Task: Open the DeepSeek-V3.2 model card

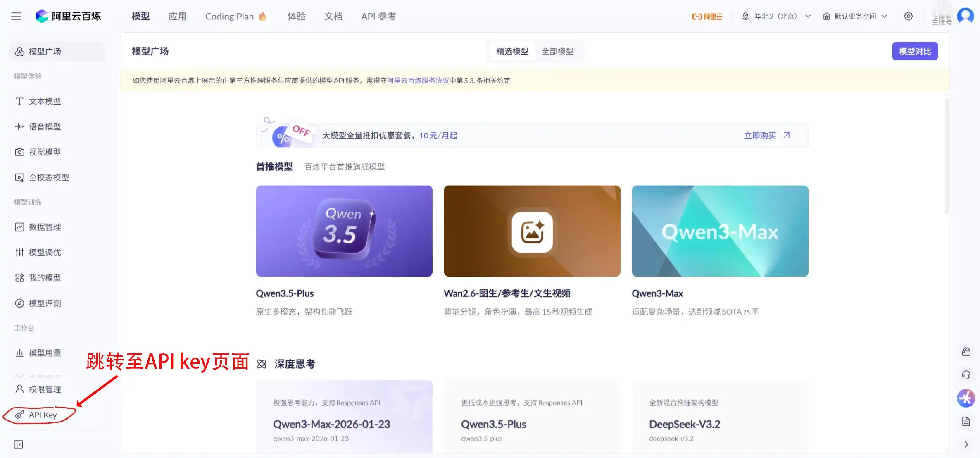Action: pyautogui.click(x=720, y=417)
